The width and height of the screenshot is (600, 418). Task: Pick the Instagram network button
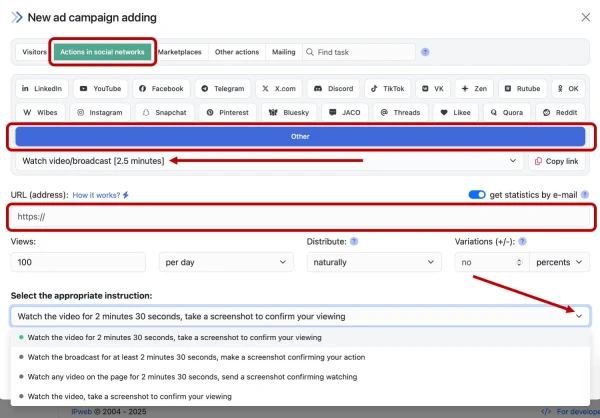click(100, 113)
